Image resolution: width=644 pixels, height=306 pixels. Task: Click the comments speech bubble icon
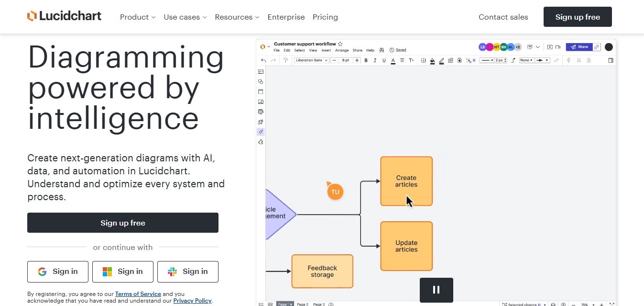(530, 47)
